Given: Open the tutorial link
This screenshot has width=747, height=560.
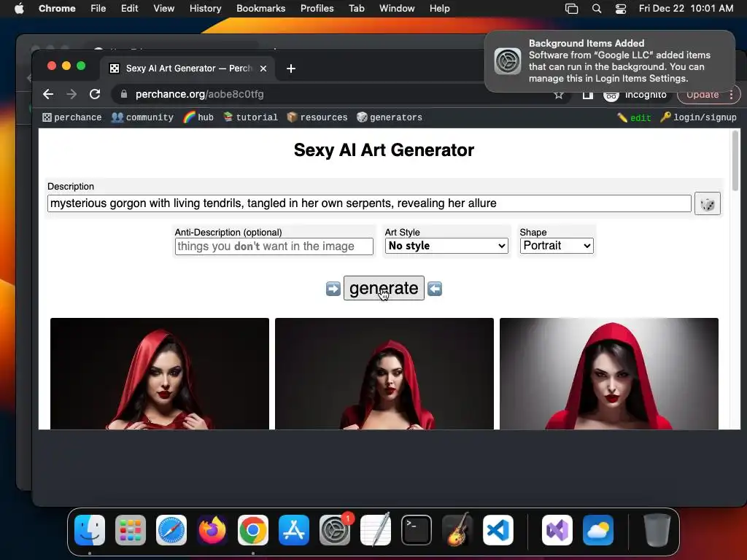Looking at the screenshot, I should click(250, 117).
